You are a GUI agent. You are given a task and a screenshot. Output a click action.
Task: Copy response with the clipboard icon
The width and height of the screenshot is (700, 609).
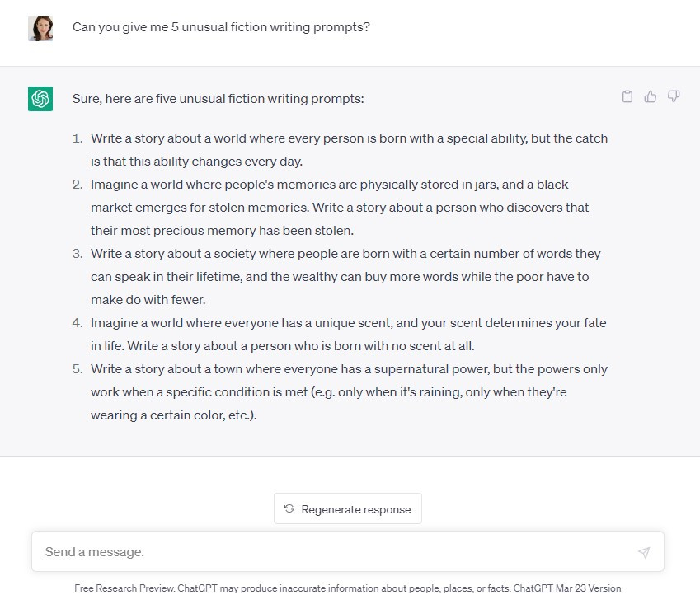[x=627, y=96]
